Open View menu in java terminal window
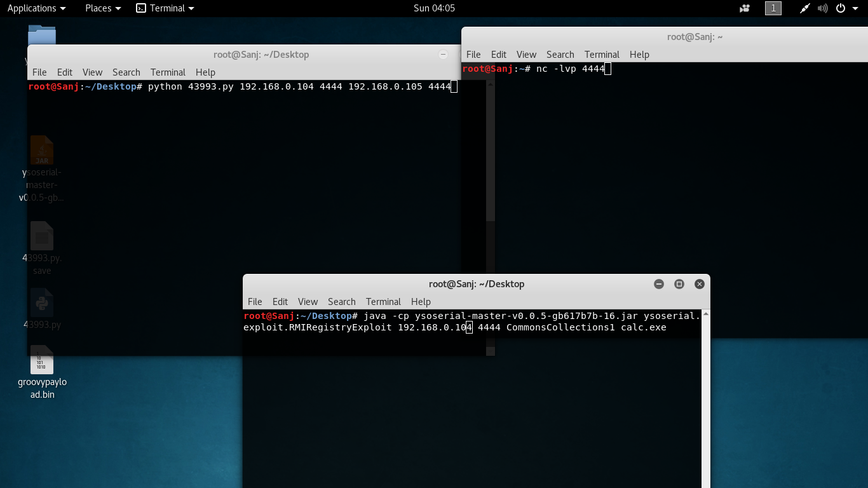 click(x=308, y=302)
